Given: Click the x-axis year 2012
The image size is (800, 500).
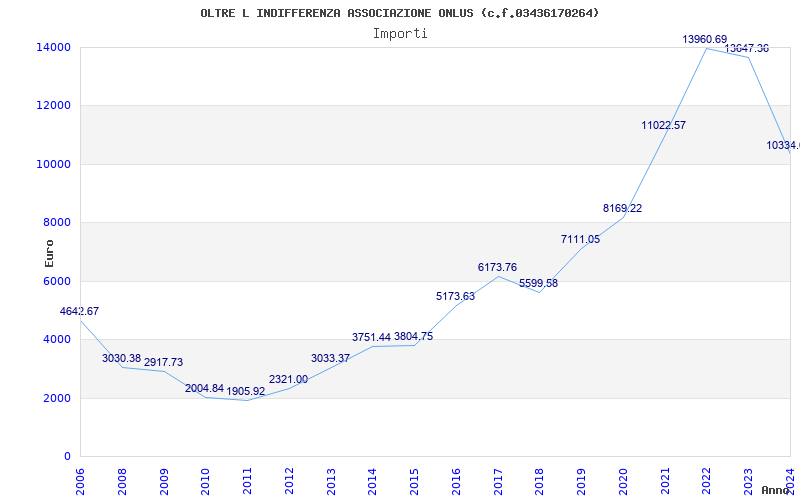Looking at the screenshot, I should pos(289,481).
